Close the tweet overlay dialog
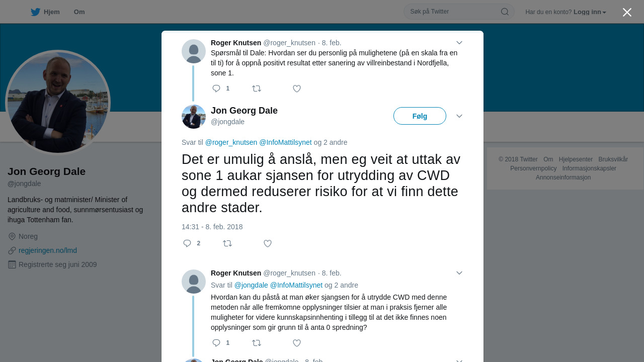This screenshot has width=644, height=362. click(x=627, y=12)
